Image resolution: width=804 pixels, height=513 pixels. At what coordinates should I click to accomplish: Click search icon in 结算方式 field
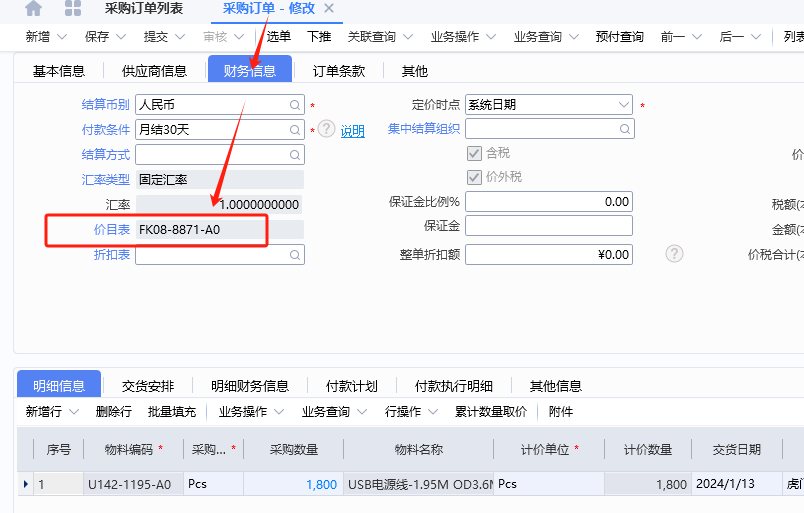click(x=295, y=154)
